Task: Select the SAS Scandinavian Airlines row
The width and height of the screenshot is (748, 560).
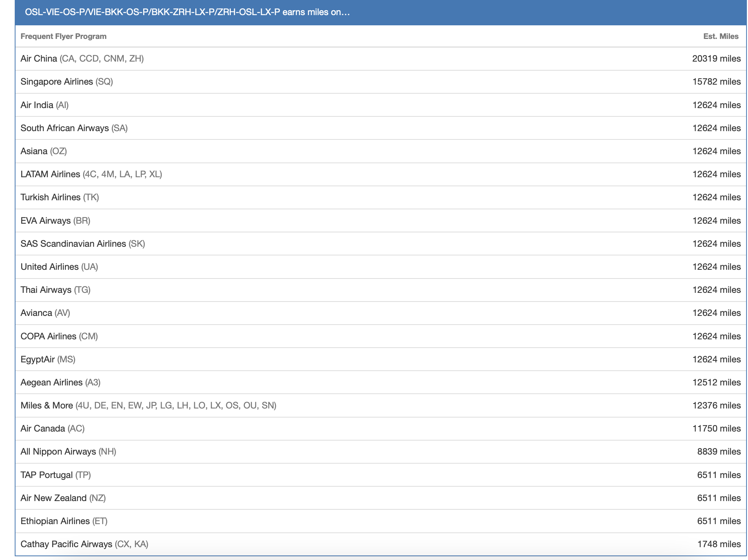Action: (381, 244)
